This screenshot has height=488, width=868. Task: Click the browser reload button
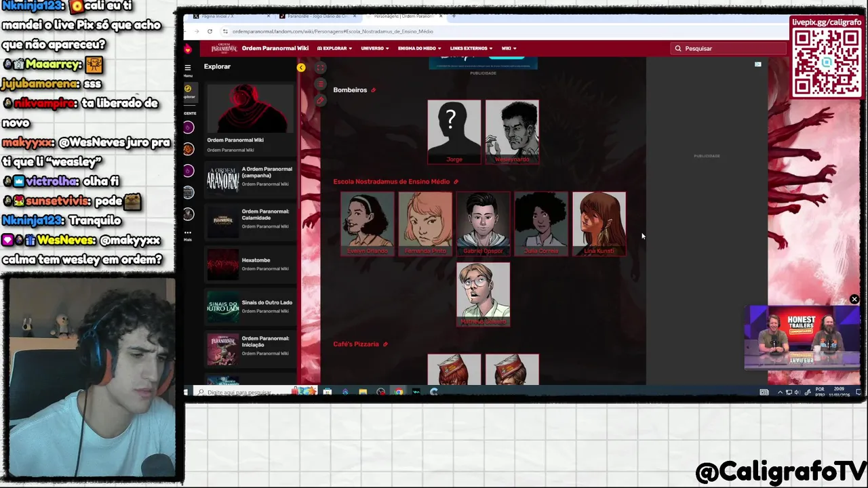(210, 31)
